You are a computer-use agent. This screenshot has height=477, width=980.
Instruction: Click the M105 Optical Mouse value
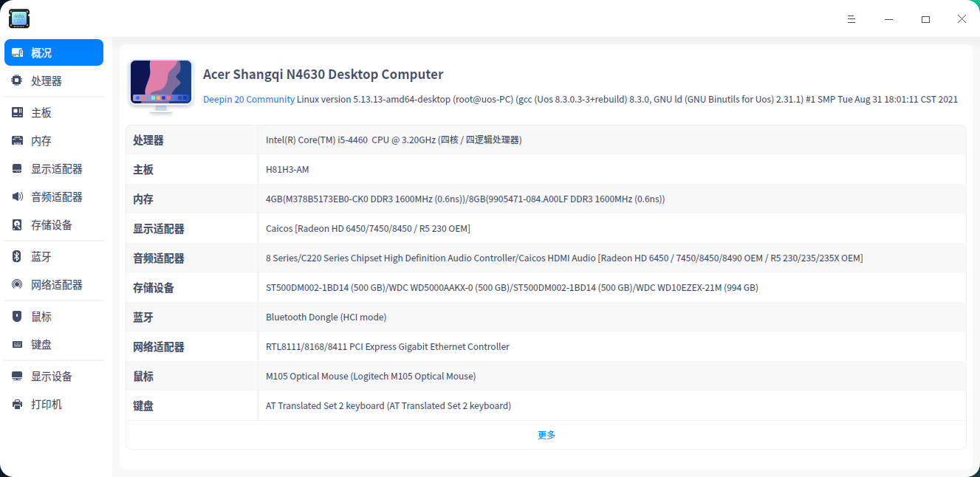pyautogui.click(x=371, y=376)
